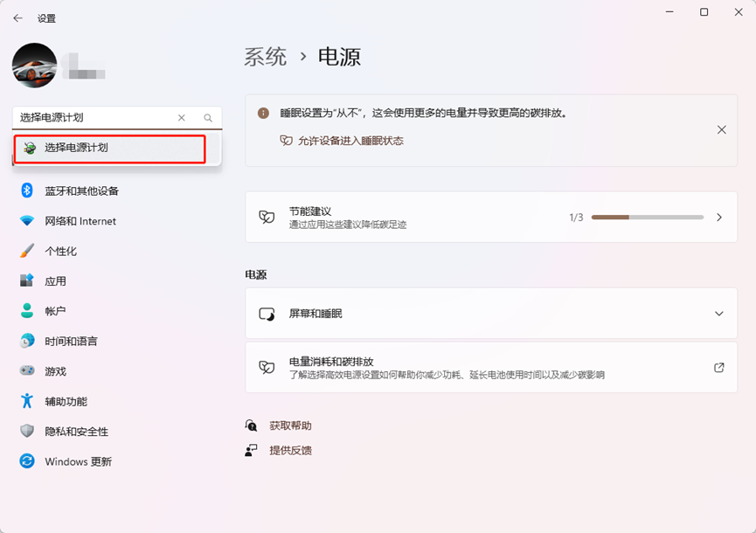Click the back arrow in the title bar
The width and height of the screenshot is (756, 533).
point(17,18)
